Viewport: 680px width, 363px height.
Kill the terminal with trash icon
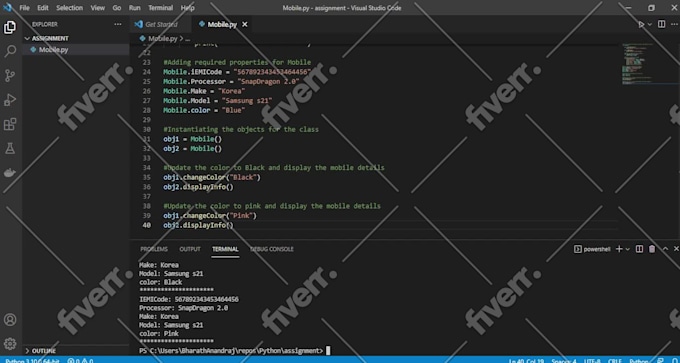point(652,249)
